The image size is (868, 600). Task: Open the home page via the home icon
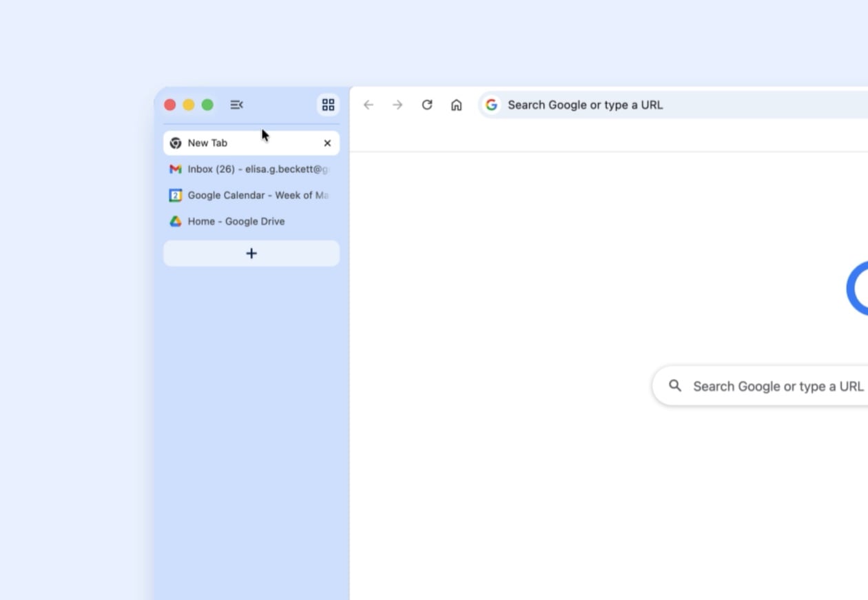tap(456, 105)
